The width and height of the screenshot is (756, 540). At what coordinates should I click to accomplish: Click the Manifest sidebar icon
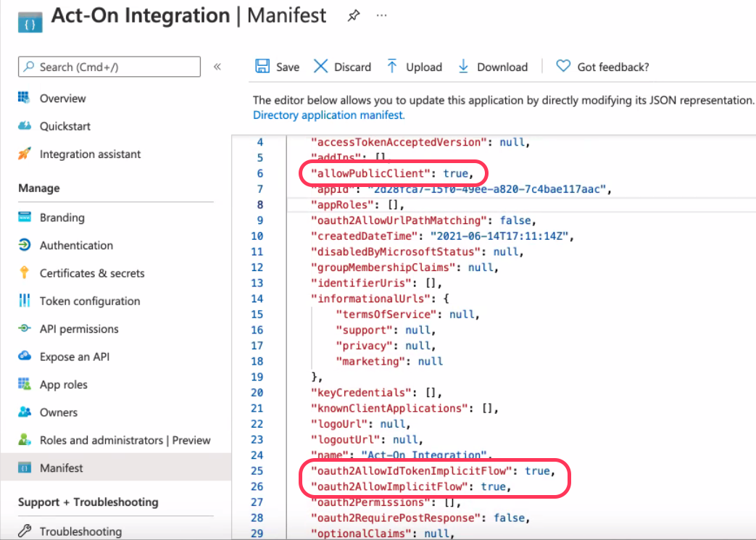(24, 468)
